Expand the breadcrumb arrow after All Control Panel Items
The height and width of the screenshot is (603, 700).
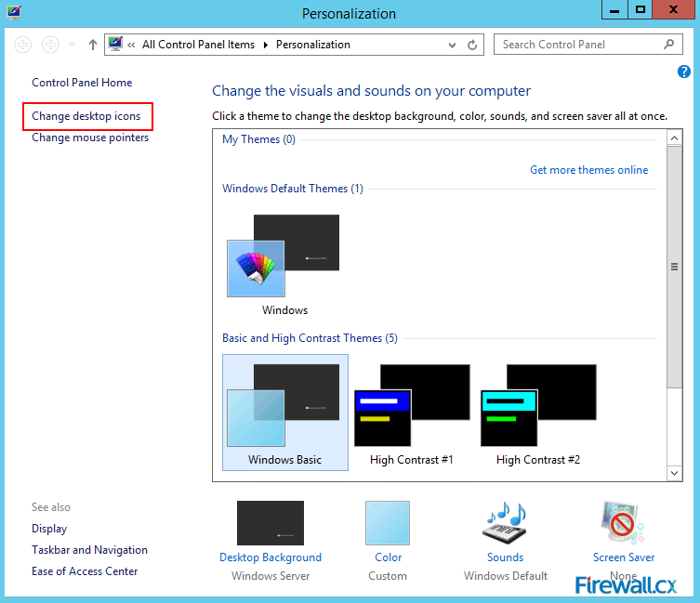coord(266,46)
